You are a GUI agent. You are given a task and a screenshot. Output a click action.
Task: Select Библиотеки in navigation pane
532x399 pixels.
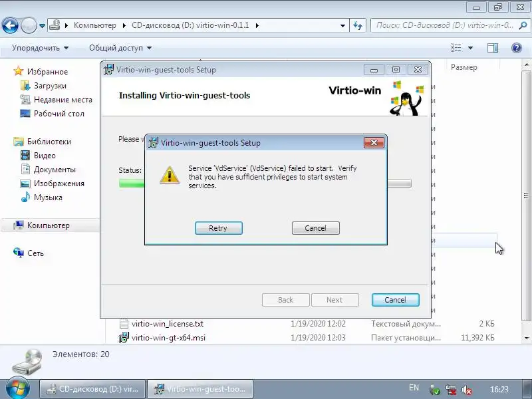coord(49,142)
